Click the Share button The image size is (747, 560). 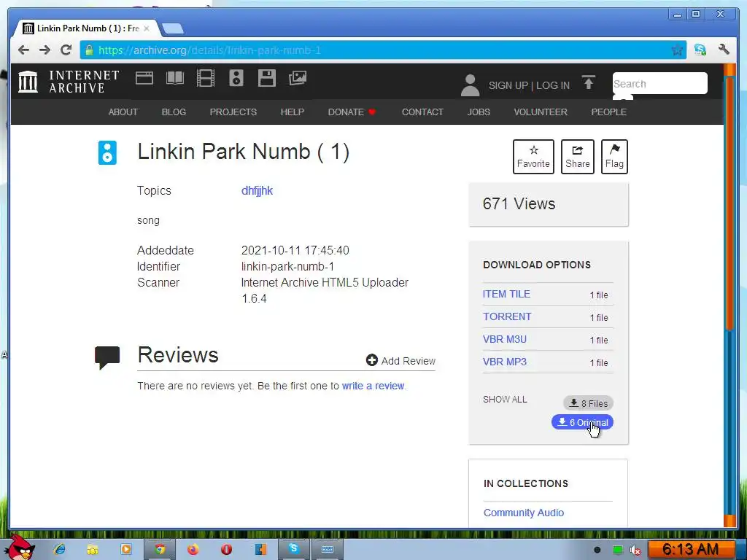click(x=578, y=157)
